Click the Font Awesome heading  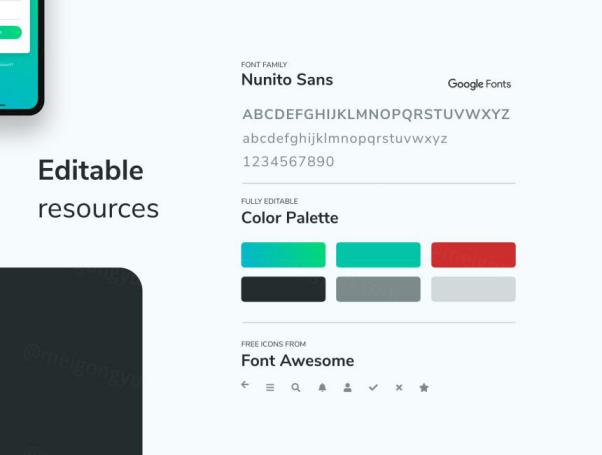point(297,361)
